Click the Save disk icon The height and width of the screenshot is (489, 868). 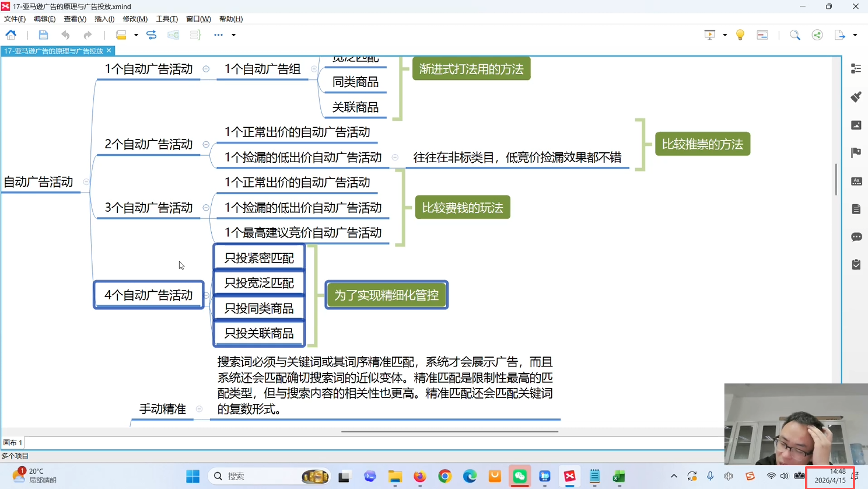pyautogui.click(x=43, y=35)
